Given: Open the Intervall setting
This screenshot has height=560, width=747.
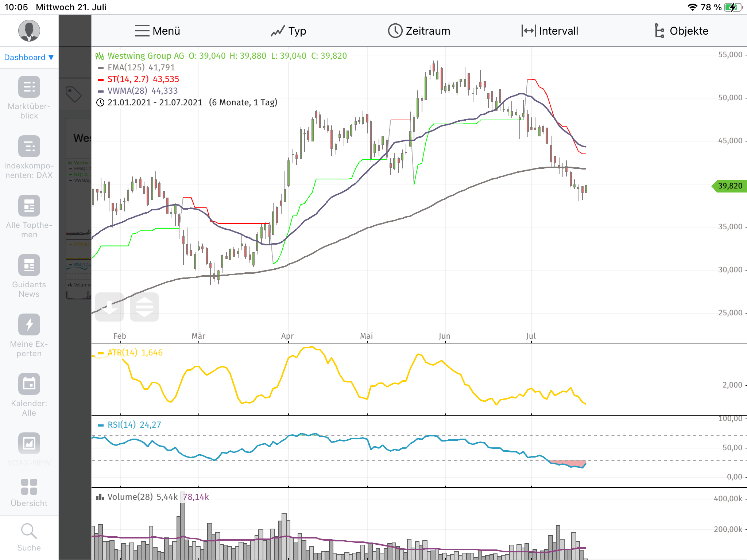Looking at the screenshot, I should pos(550,31).
